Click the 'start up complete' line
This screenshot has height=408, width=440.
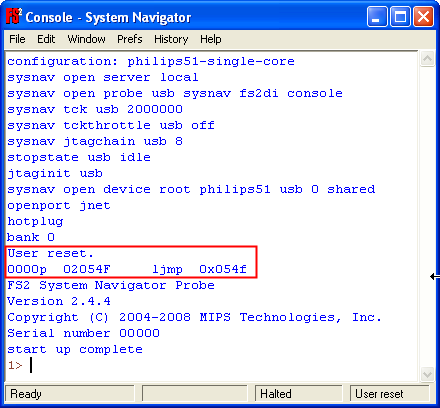click(75, 349)
